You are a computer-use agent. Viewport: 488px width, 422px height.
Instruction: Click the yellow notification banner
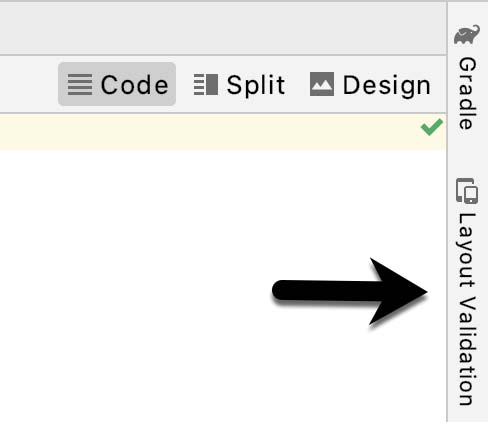pyautogui.click(x=223, y=132)
